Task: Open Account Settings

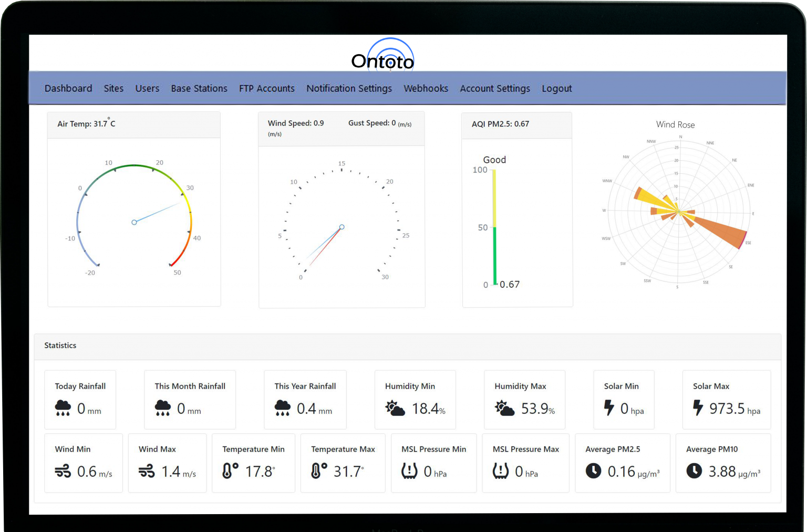Action: 494,88
